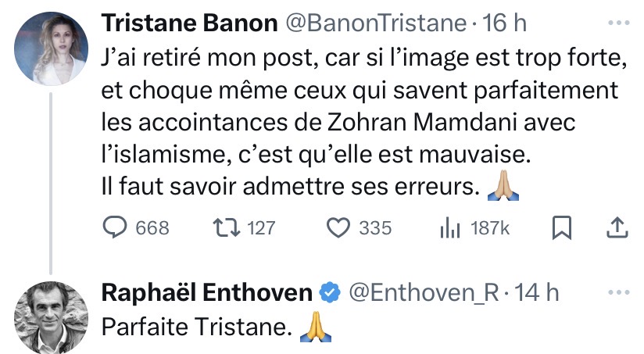Click the @Enthoven_R handle
Image resolution: width=644 pixels, height=354 pixels.
click(x=420, y=293)
